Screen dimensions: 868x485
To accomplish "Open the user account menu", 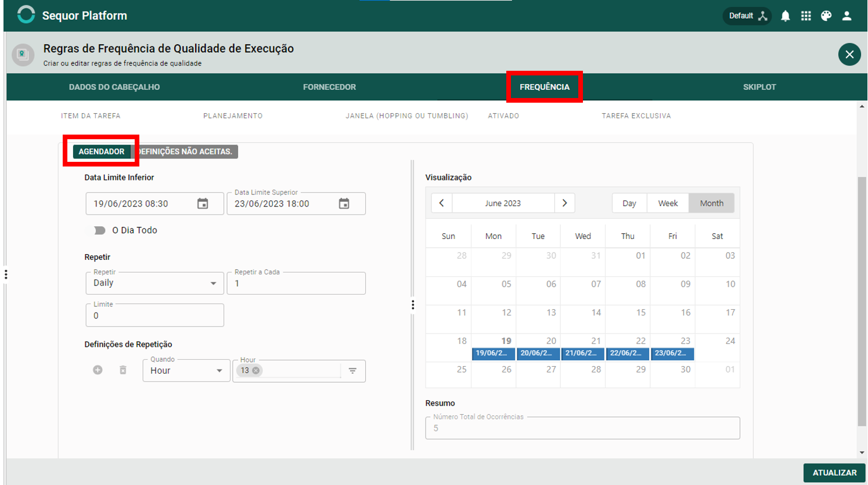I will 847,16.
